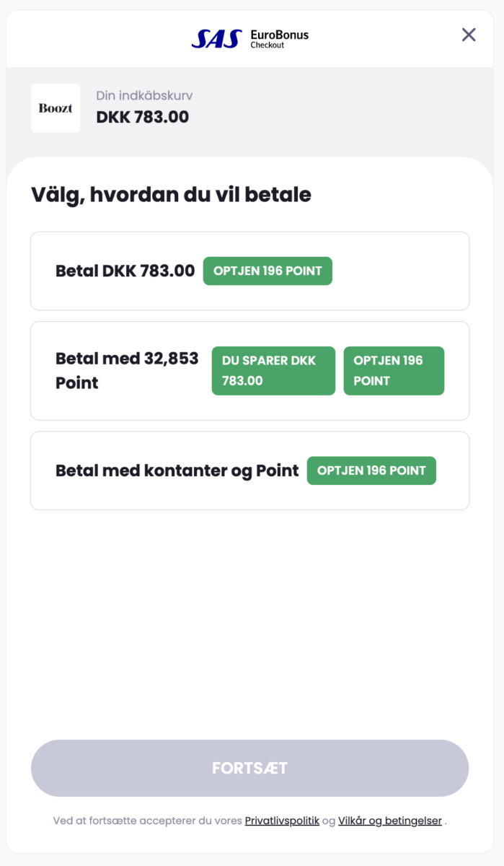The image size is (504, 866).
Task: Click 'Optjen 196 Point' badge in the points-only option
Action: (x=394, y=371)
